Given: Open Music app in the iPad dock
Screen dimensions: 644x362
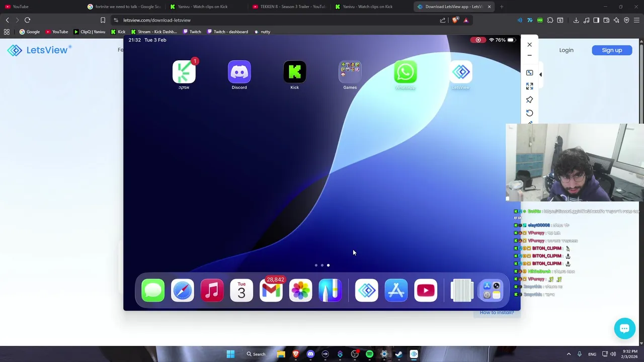Looking at the screenshot, I should [x=212, y=291].
